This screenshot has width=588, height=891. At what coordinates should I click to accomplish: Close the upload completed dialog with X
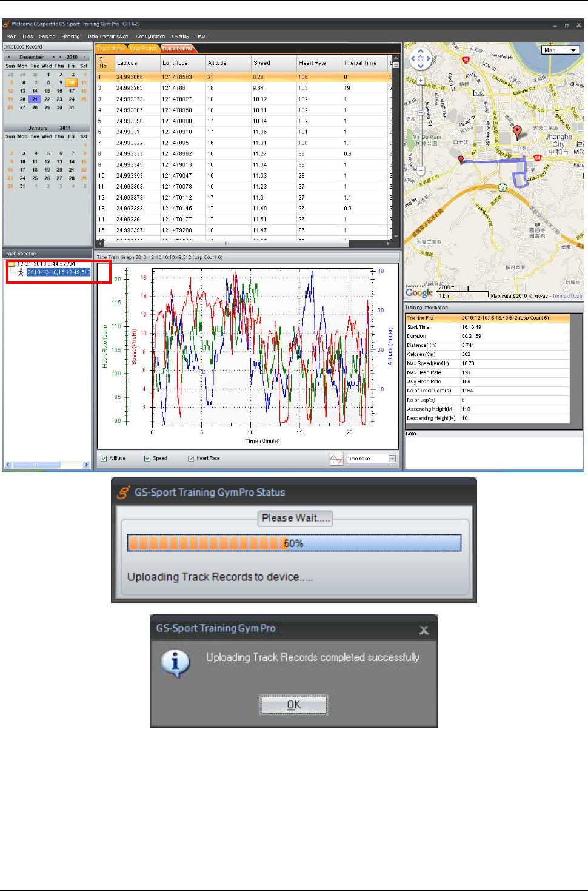pyautogui.click(x=424, y=631)
